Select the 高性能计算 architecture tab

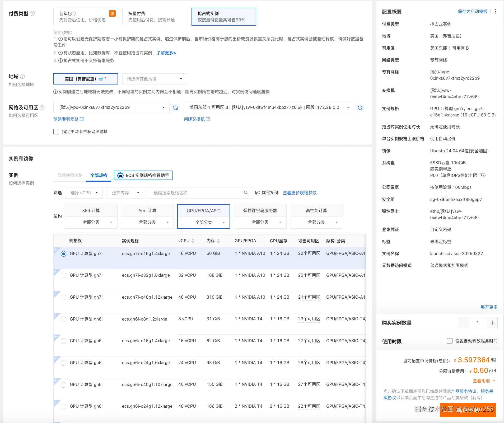316,210
